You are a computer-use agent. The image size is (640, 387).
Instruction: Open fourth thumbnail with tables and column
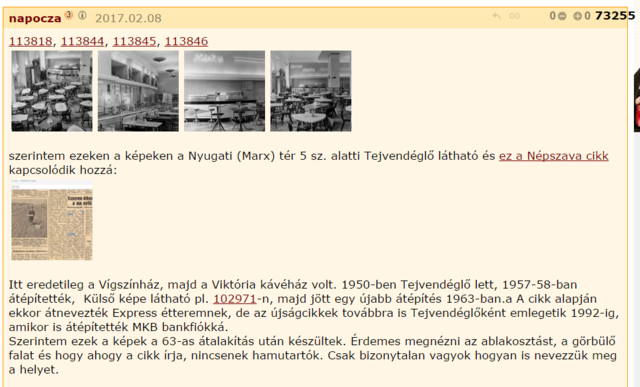(x=311, y=91)
